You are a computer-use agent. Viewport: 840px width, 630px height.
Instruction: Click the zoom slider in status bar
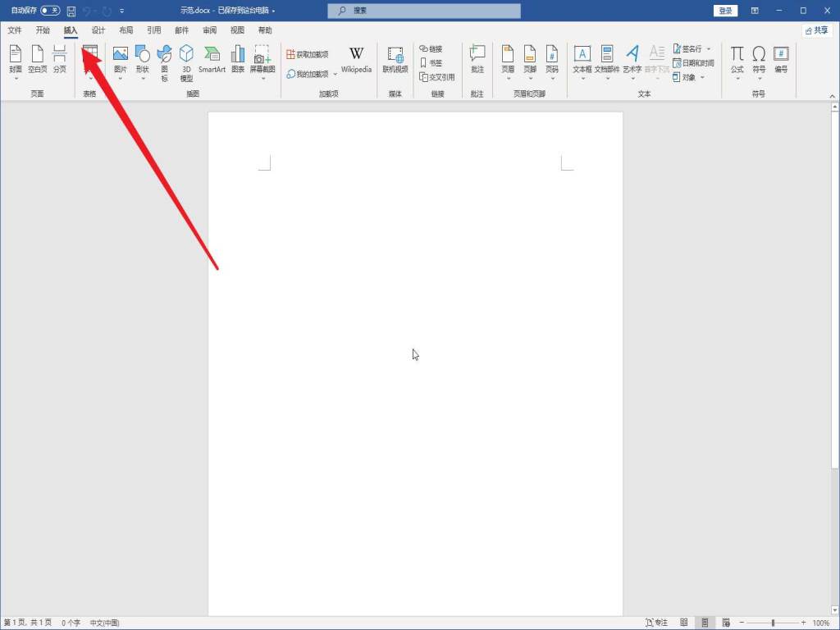[773, 623]
